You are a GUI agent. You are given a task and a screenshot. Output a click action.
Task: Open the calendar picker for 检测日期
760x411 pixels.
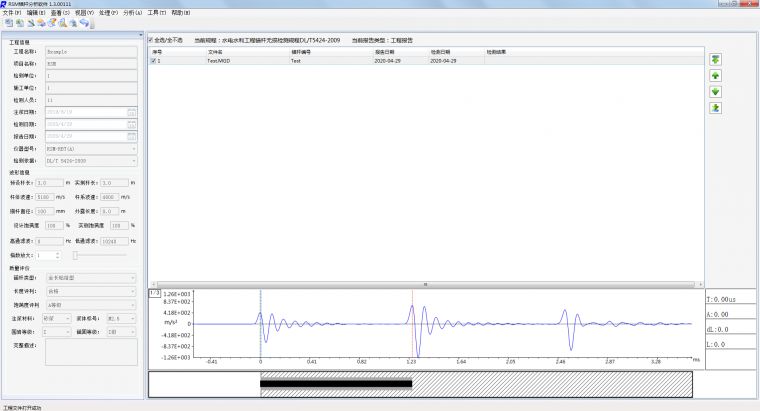[131, 123]
